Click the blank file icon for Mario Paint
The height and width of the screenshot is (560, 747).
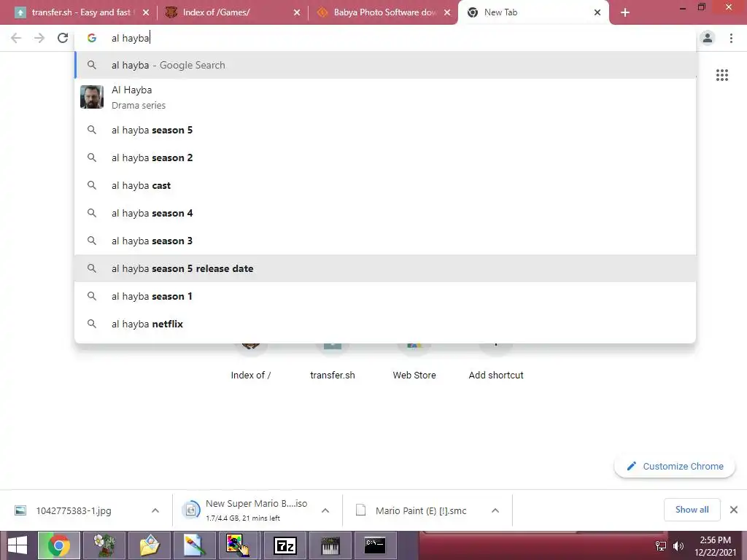[x=361, y=510]
